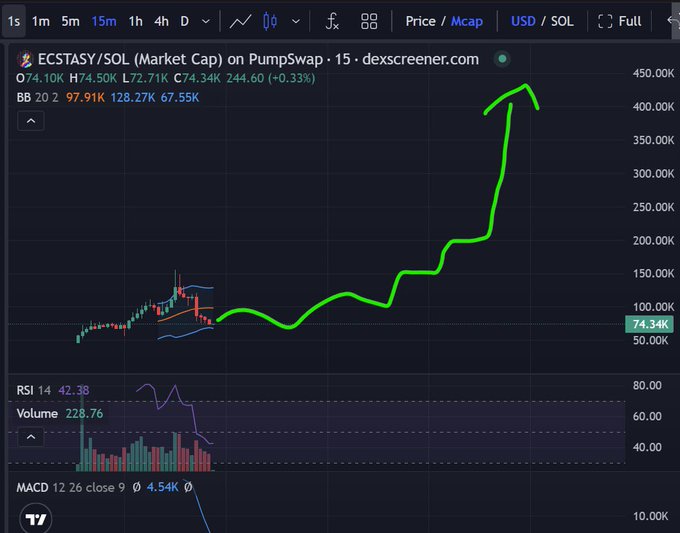Click the RSI 14 indicator label
This screenshot has height=533, width=680.
[x=33, y=390]
